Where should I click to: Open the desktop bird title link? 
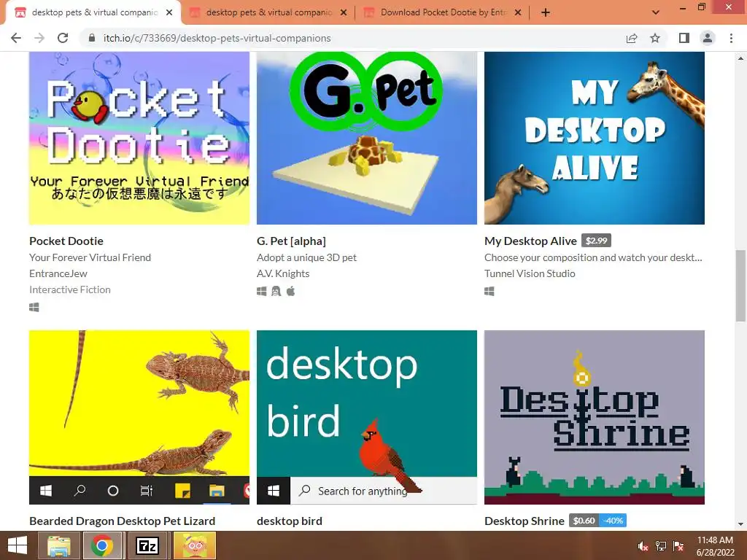(289, 521)
